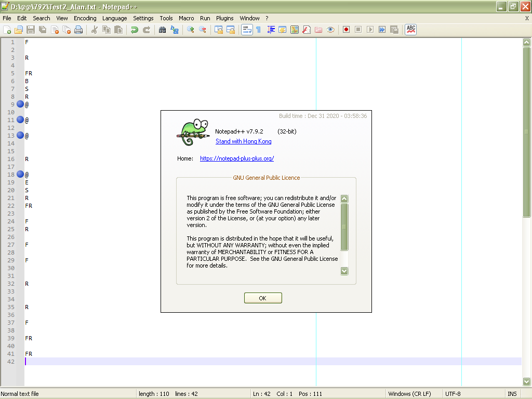Image resolution: width=532 pixels, height=399 pixels.
Task: Click the licence text scrollbar thumb
Action: [x=344, y=227]
